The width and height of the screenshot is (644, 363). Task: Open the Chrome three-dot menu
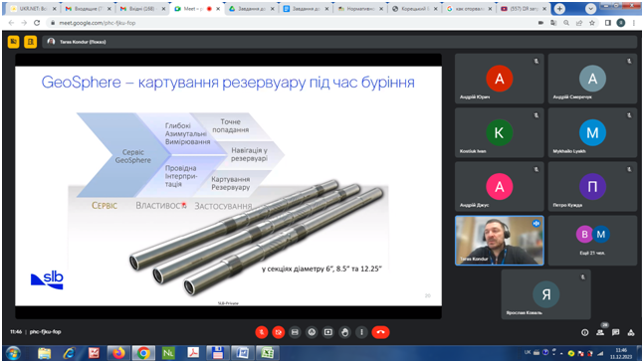tap(634, 23)
